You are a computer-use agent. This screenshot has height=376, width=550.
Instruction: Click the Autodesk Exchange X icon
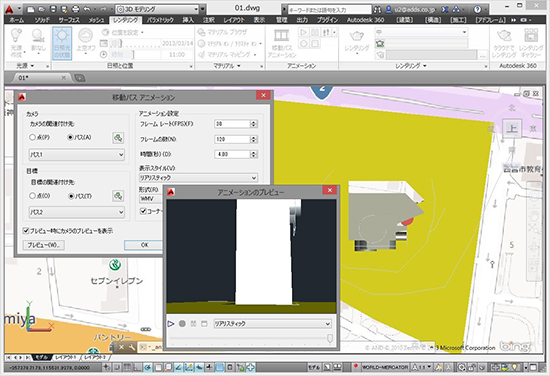point(445,9)
